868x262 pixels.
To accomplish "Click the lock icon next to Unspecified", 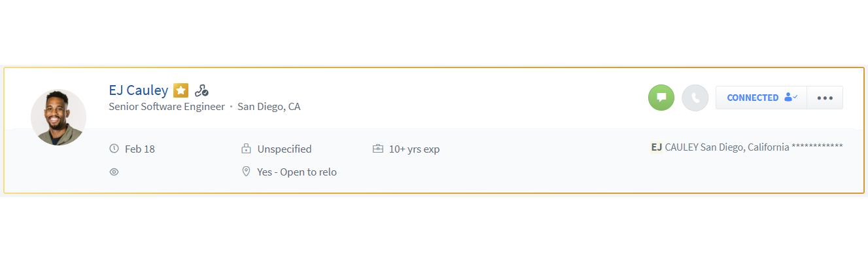I will pos(246,149).
